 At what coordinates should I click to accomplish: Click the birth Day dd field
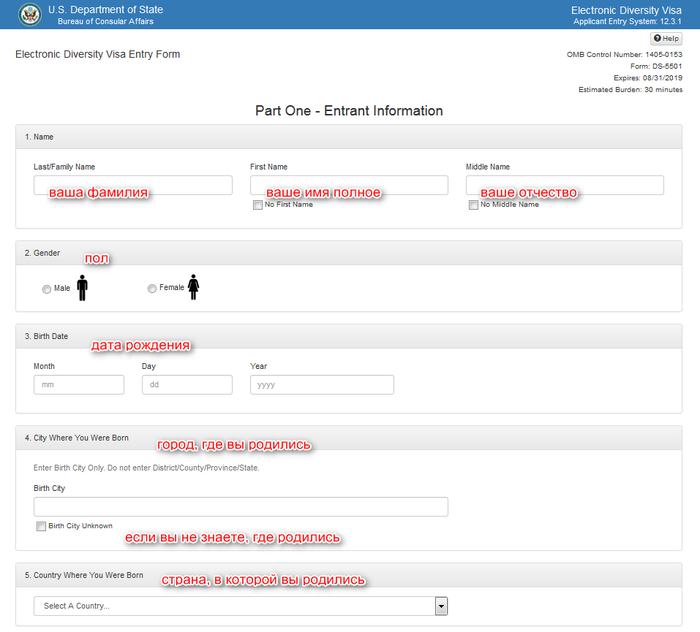tap(187, 385)
